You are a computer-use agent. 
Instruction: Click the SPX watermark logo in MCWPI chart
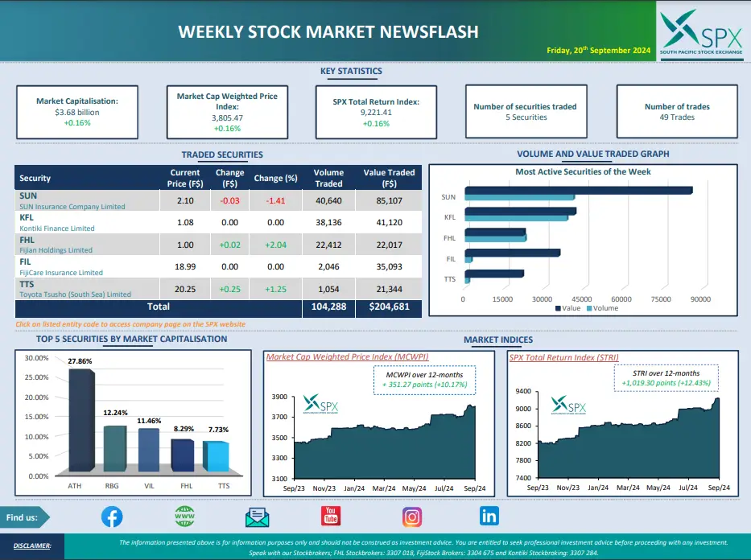320,404
